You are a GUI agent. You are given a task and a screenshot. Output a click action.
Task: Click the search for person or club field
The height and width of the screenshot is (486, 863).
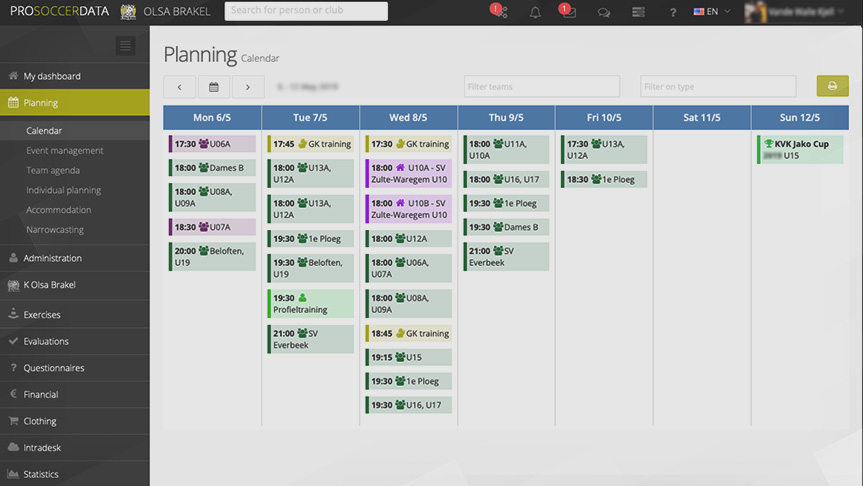(306, 12)
